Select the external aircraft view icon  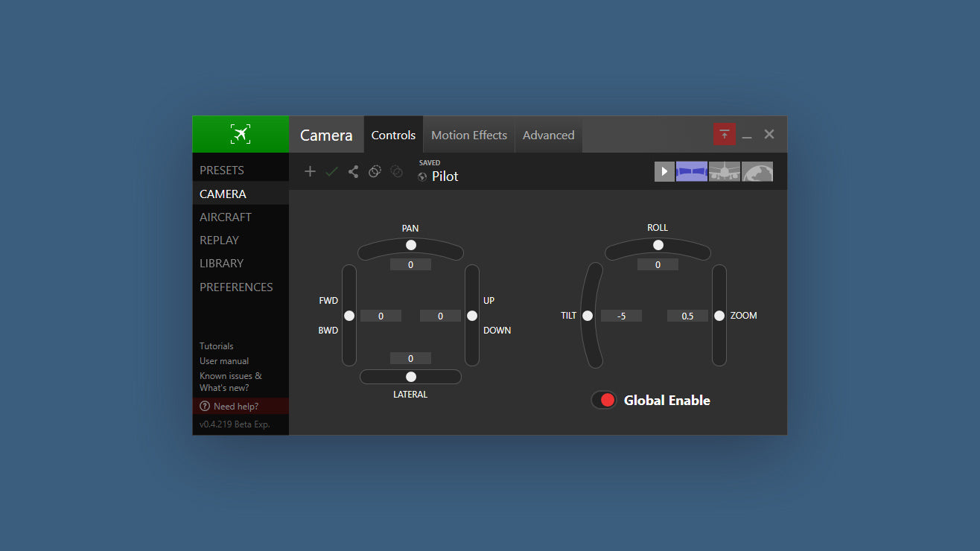tap(724, 172)
